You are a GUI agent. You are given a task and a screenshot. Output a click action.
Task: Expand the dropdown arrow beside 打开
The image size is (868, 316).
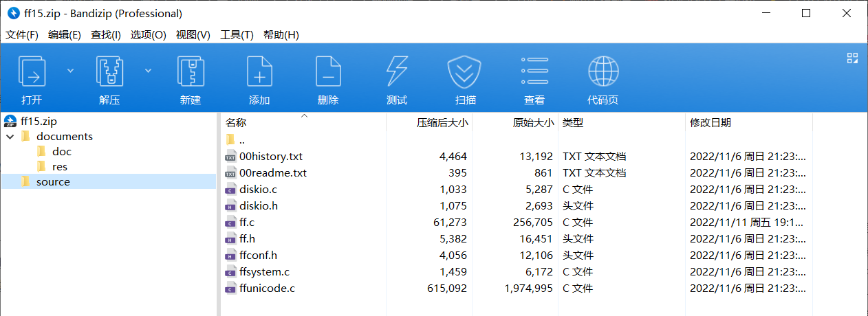click(70, 70)
